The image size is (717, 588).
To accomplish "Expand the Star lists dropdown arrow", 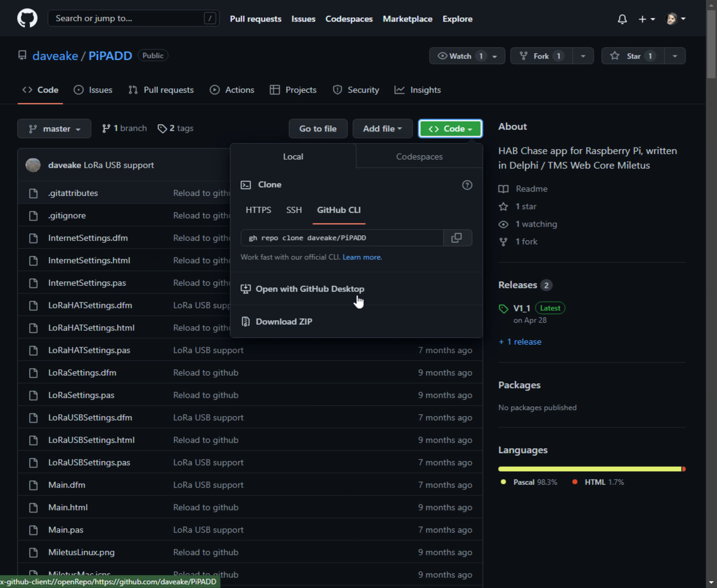I will [x=675, y=56].
